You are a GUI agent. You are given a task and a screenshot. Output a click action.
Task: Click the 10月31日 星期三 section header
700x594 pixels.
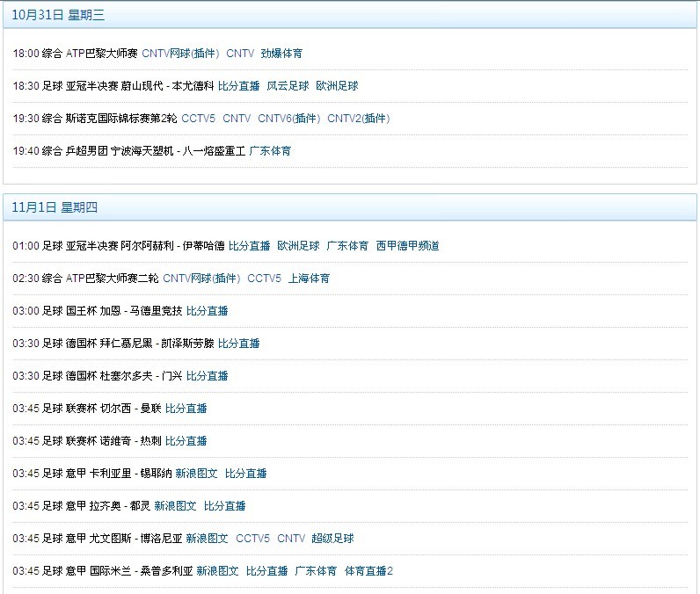coord(58,14)
